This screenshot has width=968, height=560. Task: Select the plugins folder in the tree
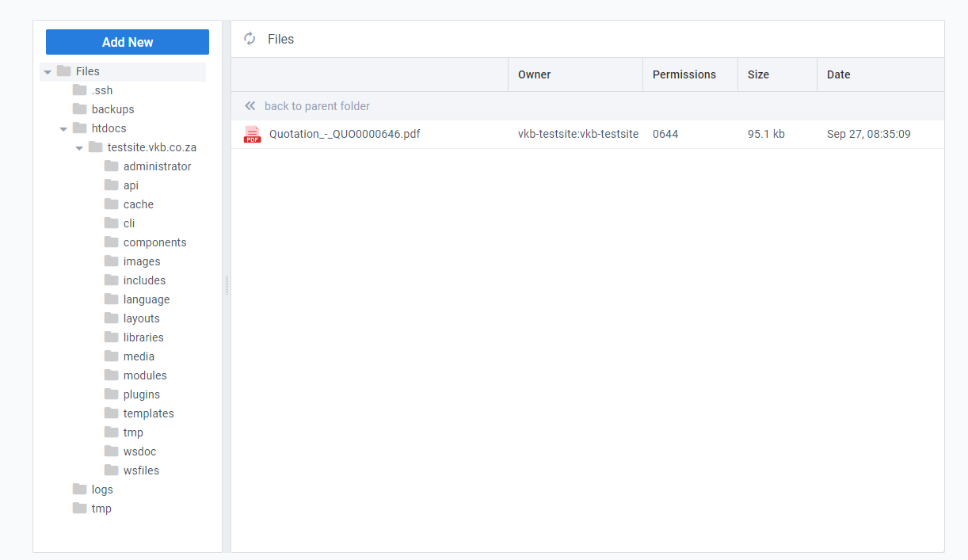142,394
